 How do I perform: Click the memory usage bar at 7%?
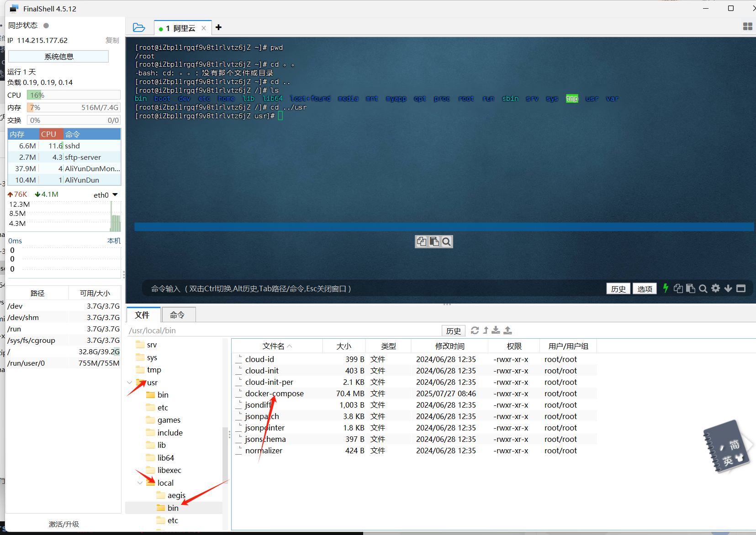click(x=74, y=107)
